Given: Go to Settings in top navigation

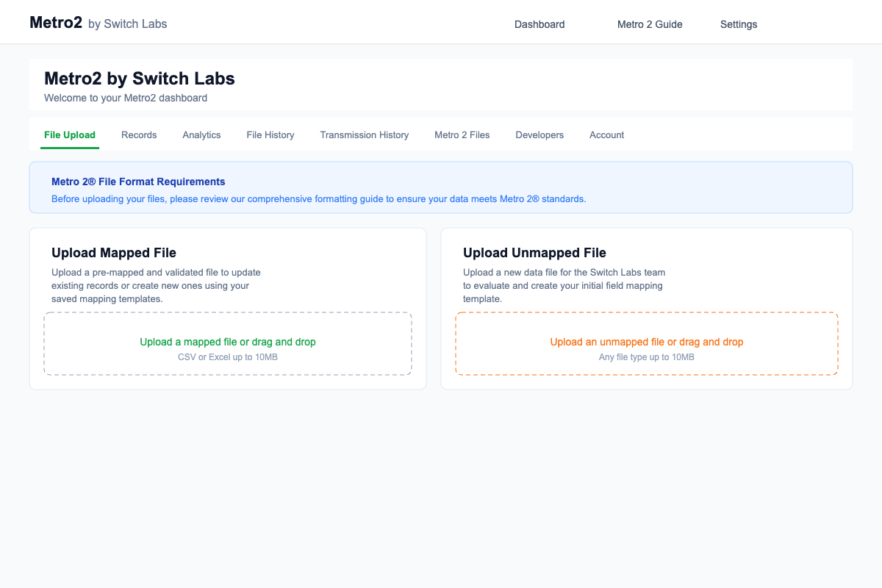Looking at the screenshot, I should [739, 24].
